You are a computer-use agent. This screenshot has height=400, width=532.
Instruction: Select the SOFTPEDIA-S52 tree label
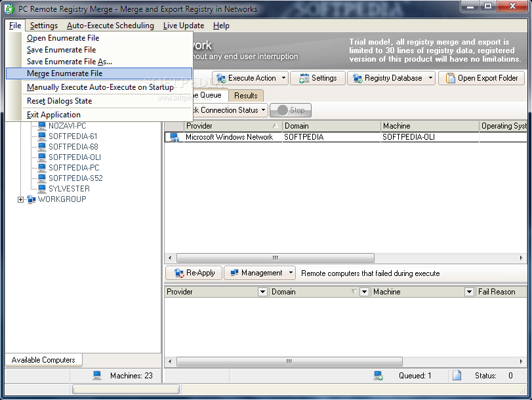pyautogui.click(x=75, y=178)
